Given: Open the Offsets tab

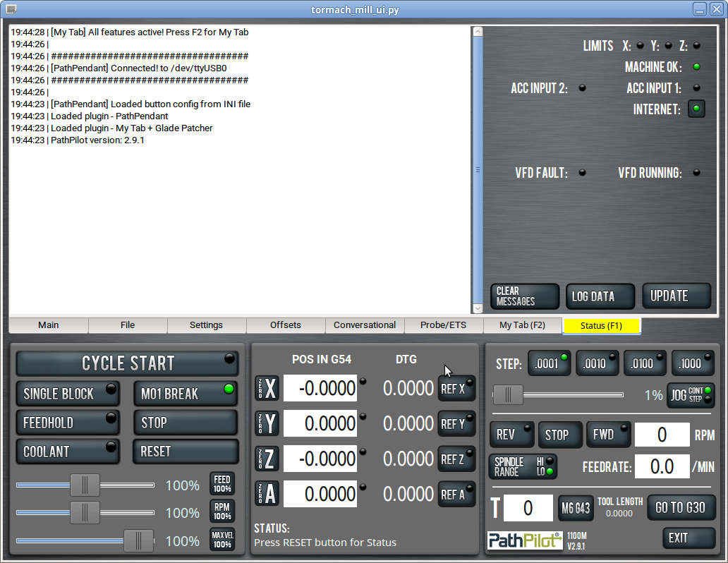Looking at the screenshot, I should 286,325.
